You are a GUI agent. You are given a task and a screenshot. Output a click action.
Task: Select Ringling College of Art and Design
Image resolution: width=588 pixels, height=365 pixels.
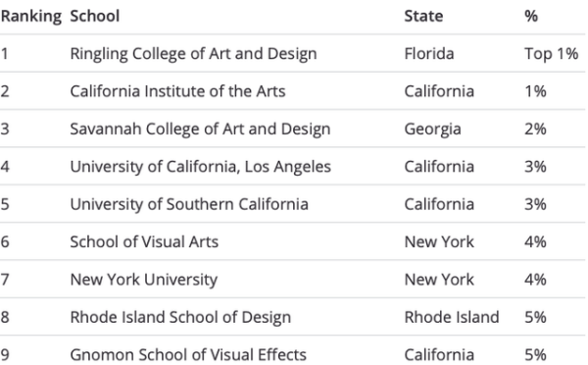pos(193,54)
